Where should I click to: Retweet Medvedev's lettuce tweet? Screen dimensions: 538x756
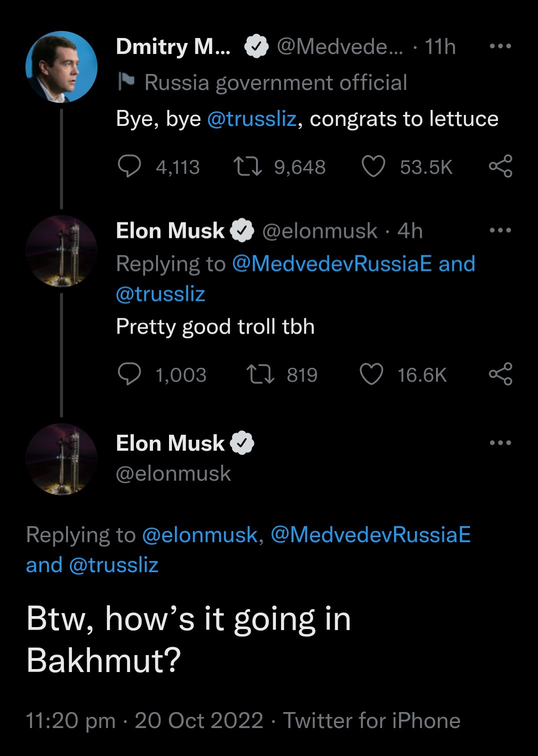248,166
